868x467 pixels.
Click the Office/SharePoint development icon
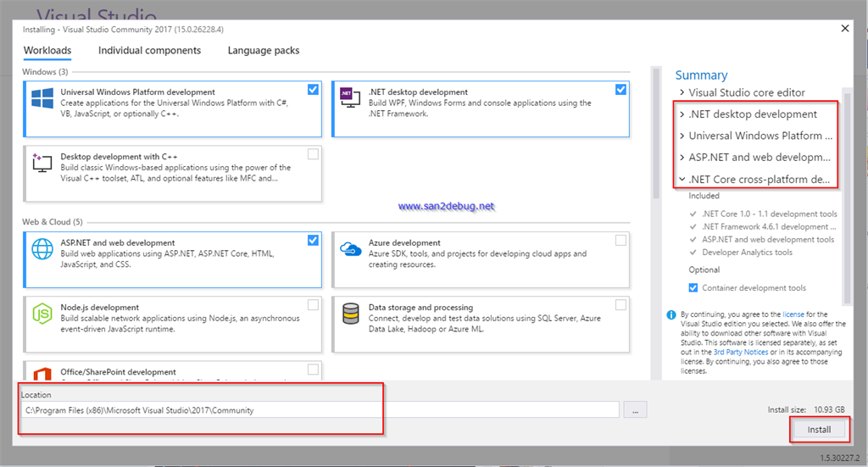42,373
